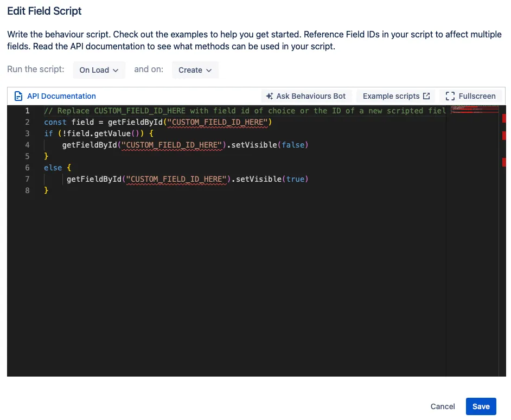The height and width of the screenshot is (420, 511).
Task: Click the closing brace on line 8
Action: (46, 191)
